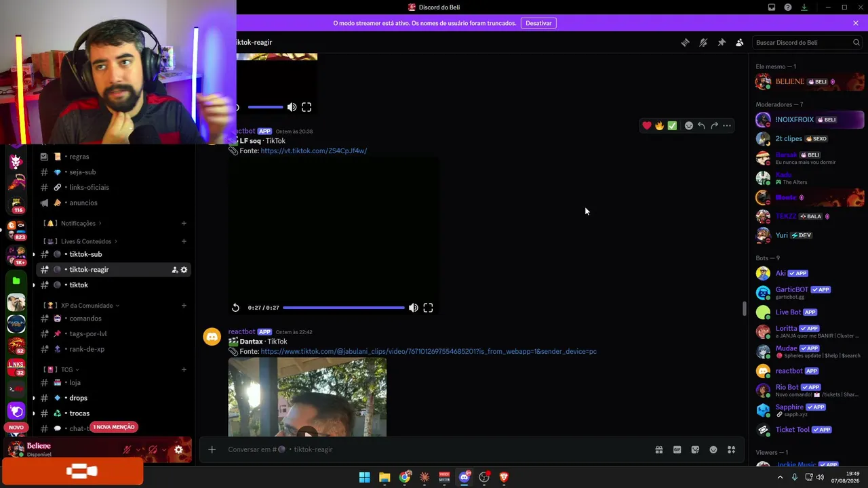Enter fullscreen on the 0:27 video

tap(428, 308)
